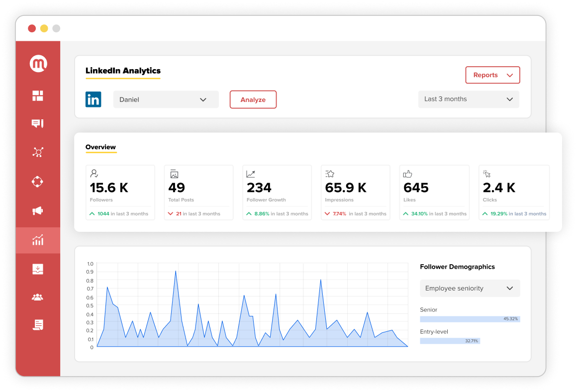577x392 pixels.
Task: Click the Entry-level label
Action: 434,332
